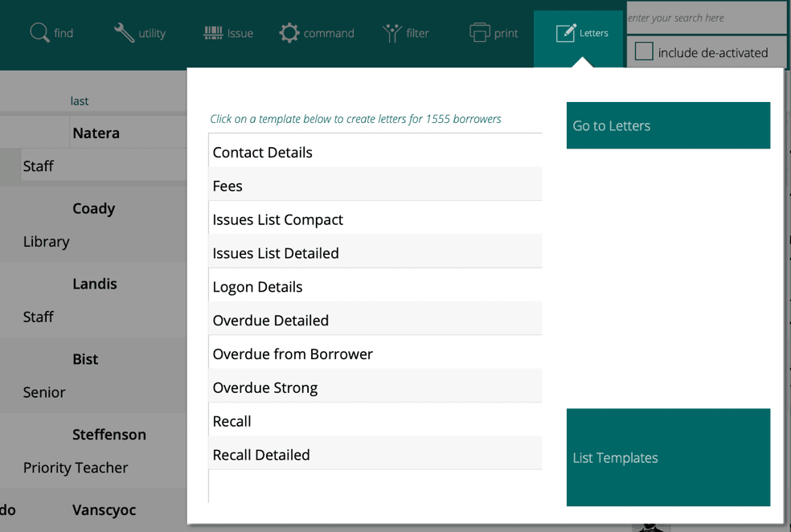791x532 pixels.
Task: Open the utility wrench tool
Action: [124, 33]
